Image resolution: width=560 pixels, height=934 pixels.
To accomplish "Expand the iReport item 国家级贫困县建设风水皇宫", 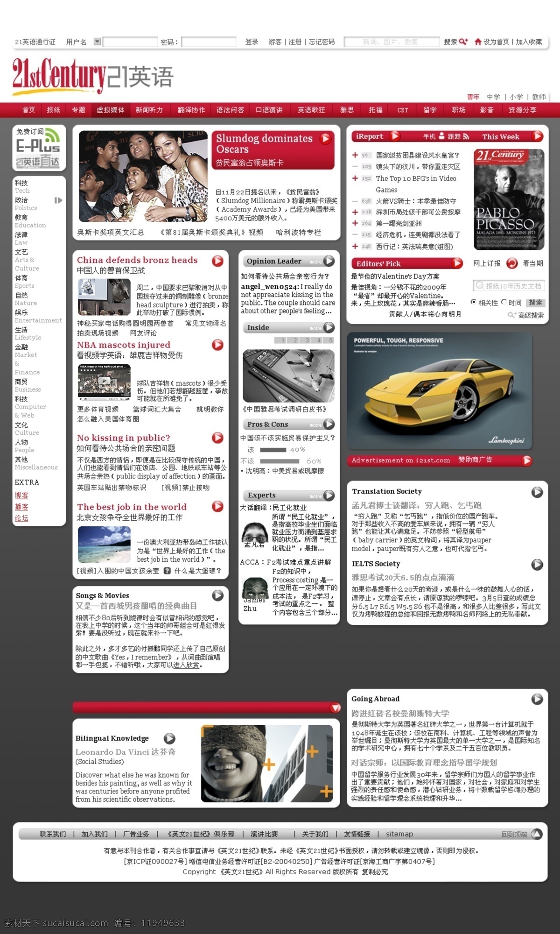I will pos(355,155).
